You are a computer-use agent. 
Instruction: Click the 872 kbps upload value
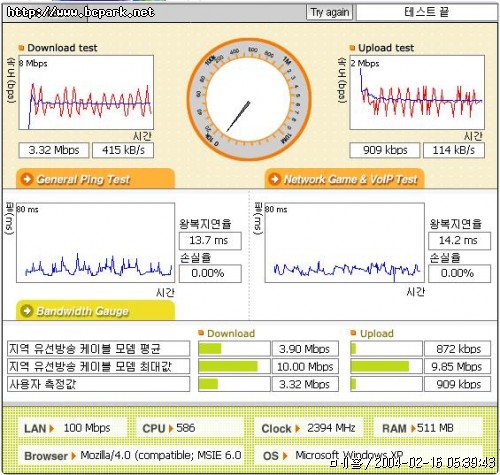pos(457,349)
